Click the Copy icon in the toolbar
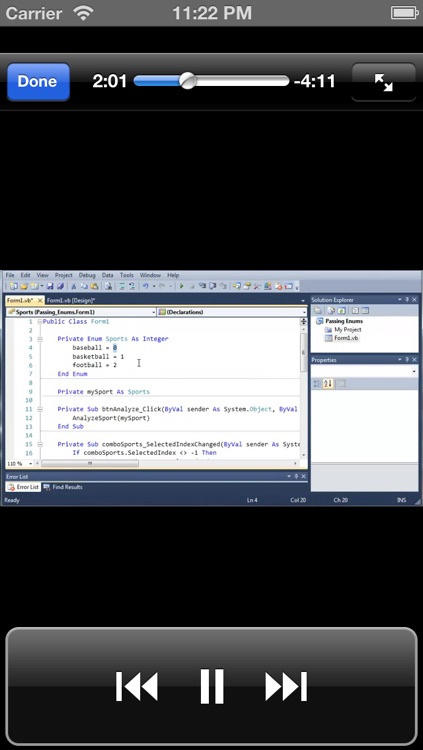 [84, 286]
